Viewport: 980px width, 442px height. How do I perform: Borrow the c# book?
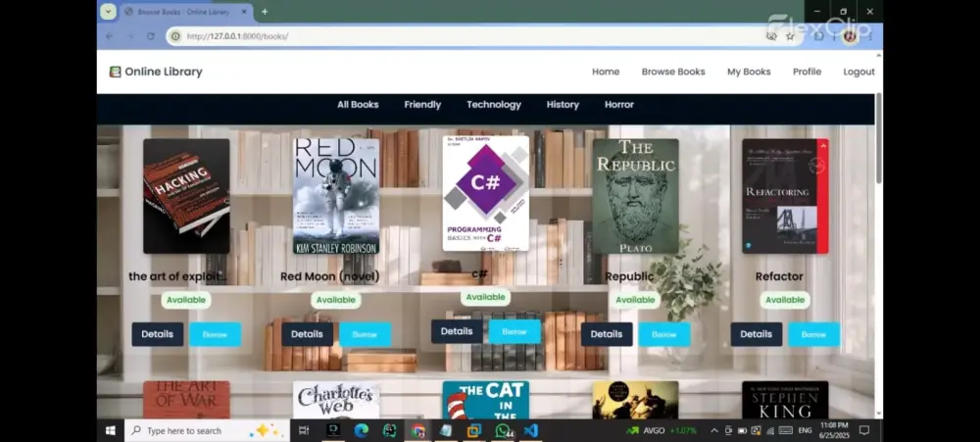pyautogui.click(x=514, y=332)
